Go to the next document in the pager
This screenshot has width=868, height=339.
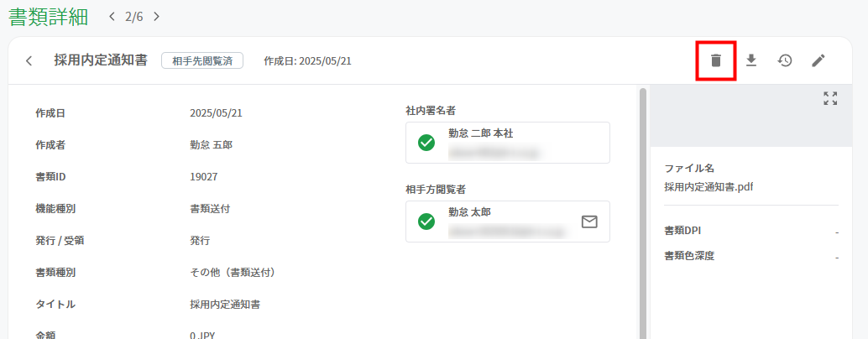coord(157,17)
